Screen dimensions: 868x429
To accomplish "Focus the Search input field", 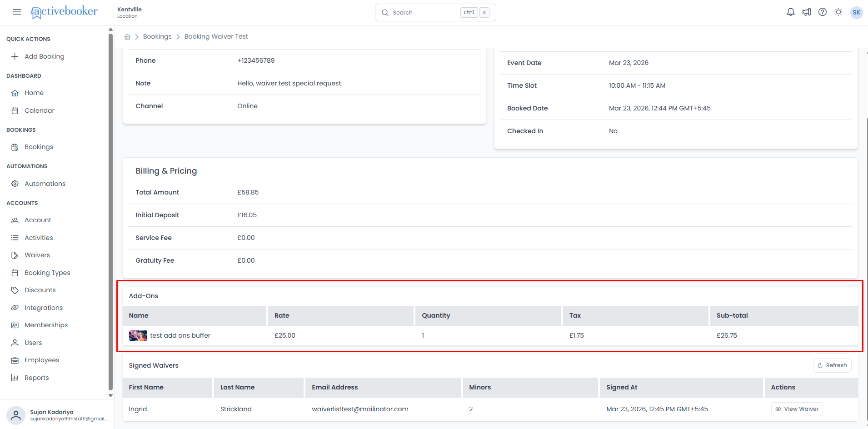I will [x=435, y=12].
